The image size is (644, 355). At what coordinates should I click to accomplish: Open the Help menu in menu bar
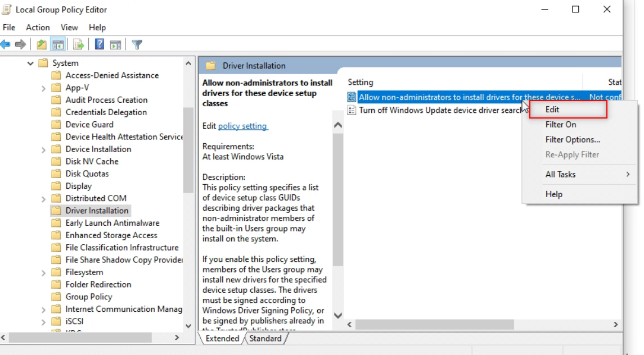point(97,28)
